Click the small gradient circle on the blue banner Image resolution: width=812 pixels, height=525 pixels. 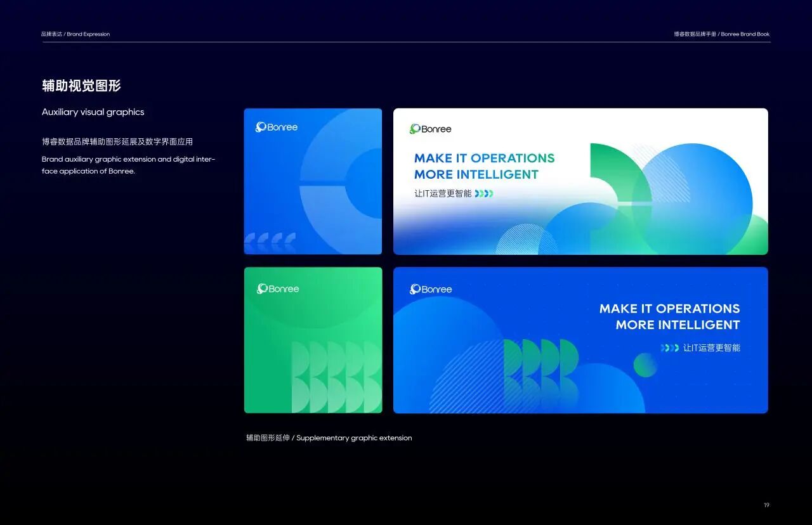pyautogui.click(x=645, y=365)
